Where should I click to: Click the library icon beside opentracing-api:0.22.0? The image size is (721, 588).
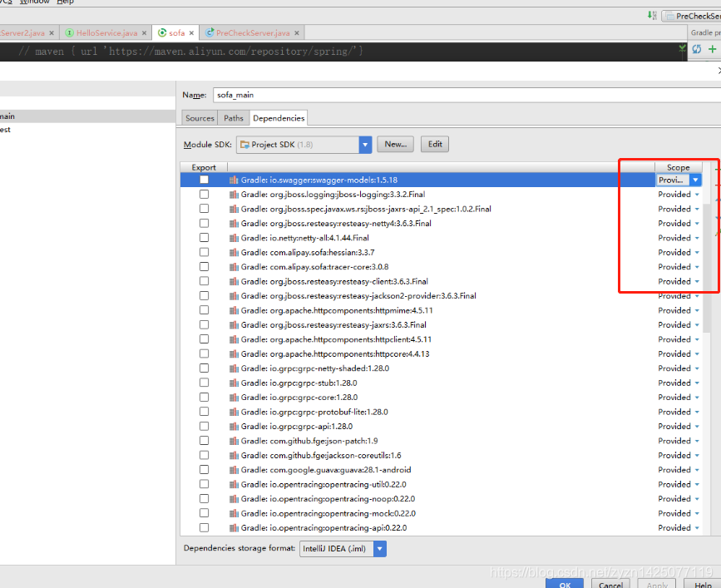(234, 528)
